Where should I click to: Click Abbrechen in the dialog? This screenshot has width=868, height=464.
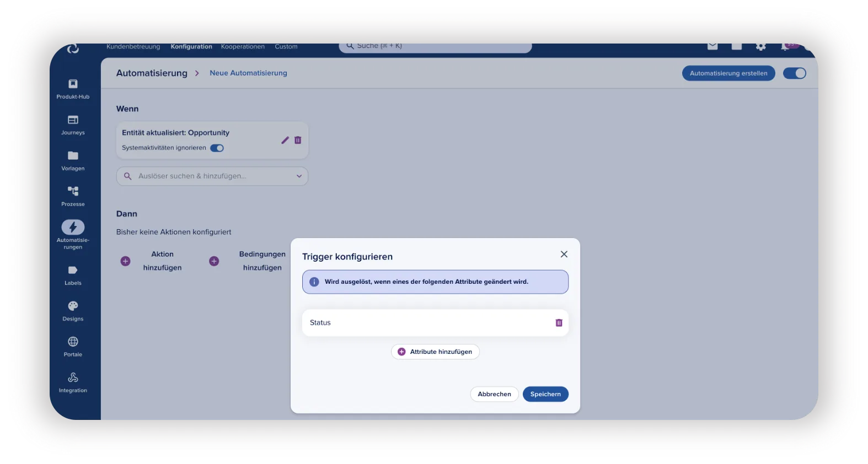click(x=494, y=394)
